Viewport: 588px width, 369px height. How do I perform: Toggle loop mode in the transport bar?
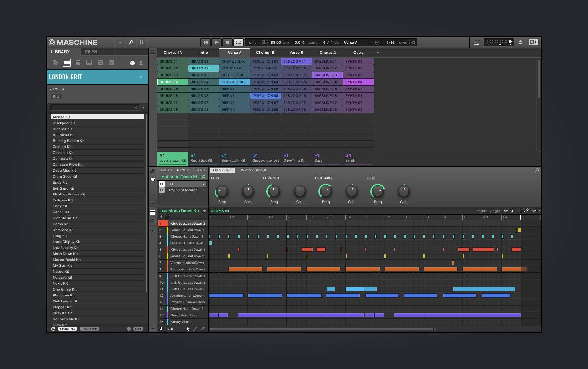(x=239, y=42)
